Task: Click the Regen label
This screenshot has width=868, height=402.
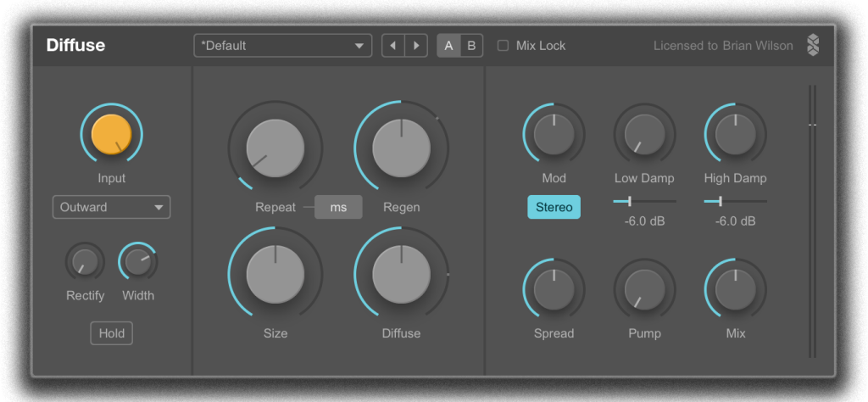Action: 401,207
